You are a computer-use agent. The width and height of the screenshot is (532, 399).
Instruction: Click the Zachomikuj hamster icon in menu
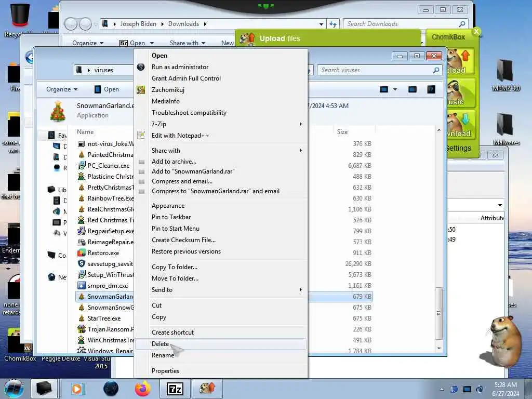point(141,90)
